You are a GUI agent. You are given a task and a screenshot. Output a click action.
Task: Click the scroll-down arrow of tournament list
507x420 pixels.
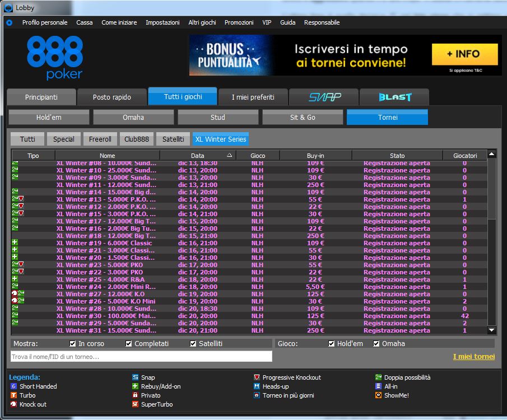[491, 330]
